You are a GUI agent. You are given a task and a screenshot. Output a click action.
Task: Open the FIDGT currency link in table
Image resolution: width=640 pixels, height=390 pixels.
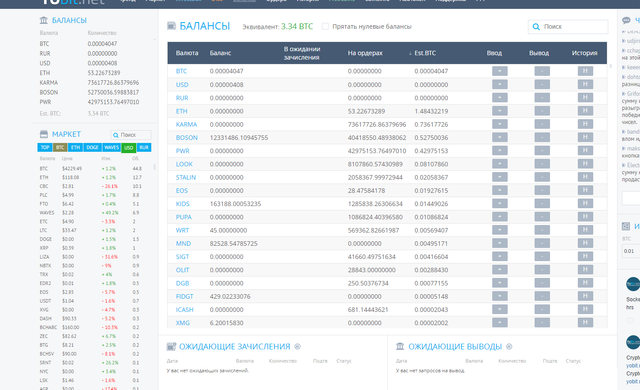click(x=184, y=296)
